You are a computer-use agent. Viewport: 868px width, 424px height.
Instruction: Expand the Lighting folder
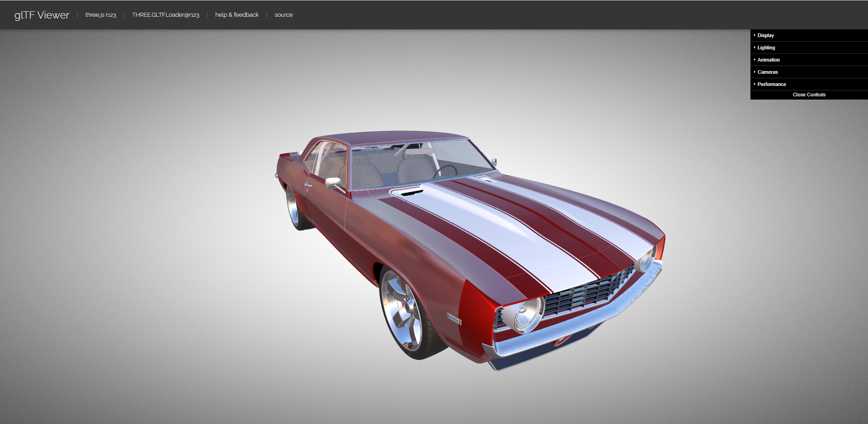766,48
